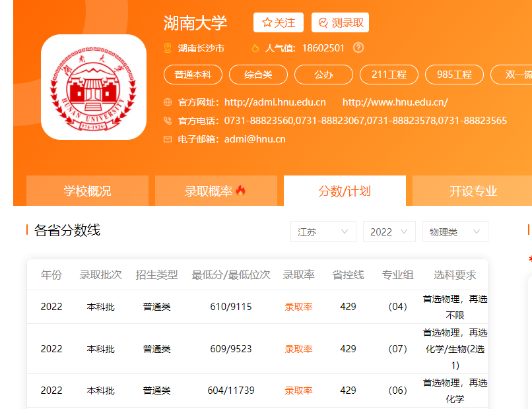Switch to the 学校概况 tab

tap(87, 191)
